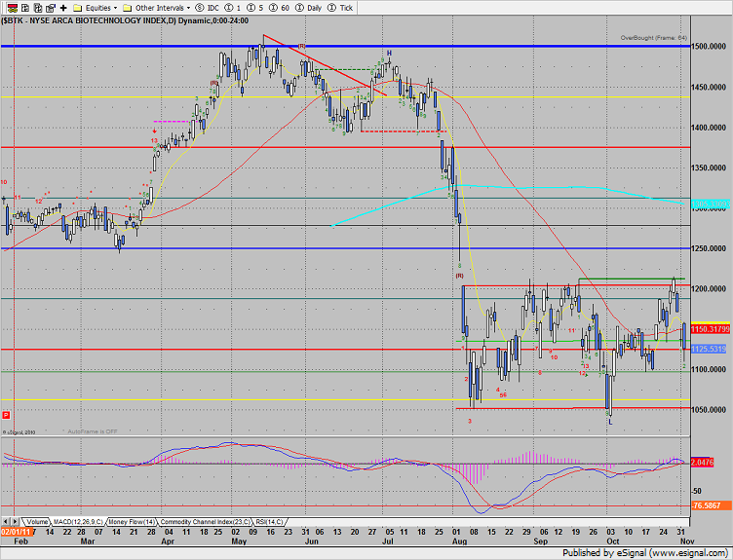Switch to Daily interval
Image resolution: width=733 pixels, height=560 pixels.
[x=308, y=8]
